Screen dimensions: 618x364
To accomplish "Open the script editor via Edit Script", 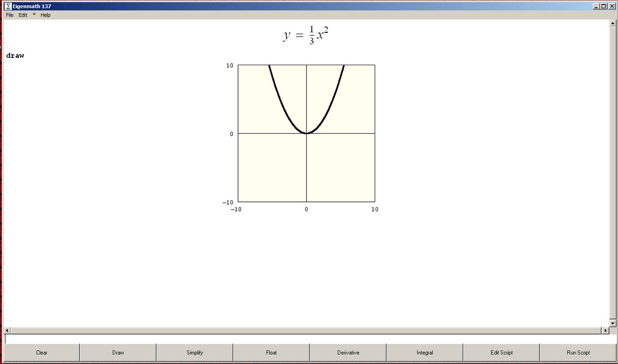I will click(501, 352).
